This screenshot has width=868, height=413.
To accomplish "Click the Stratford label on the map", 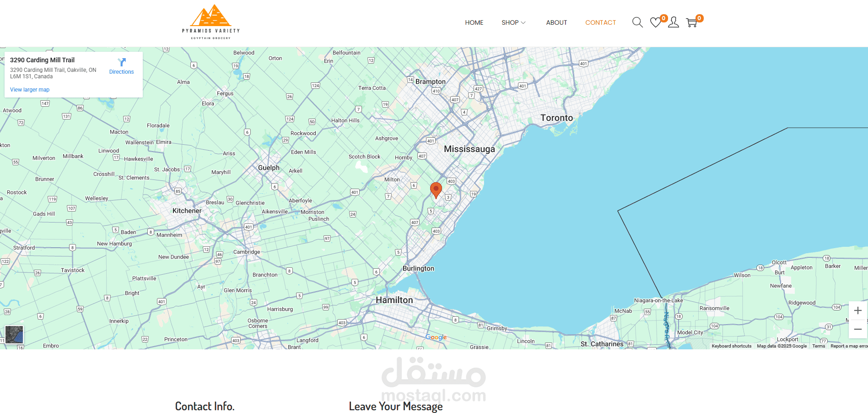I will pos(24,248).
